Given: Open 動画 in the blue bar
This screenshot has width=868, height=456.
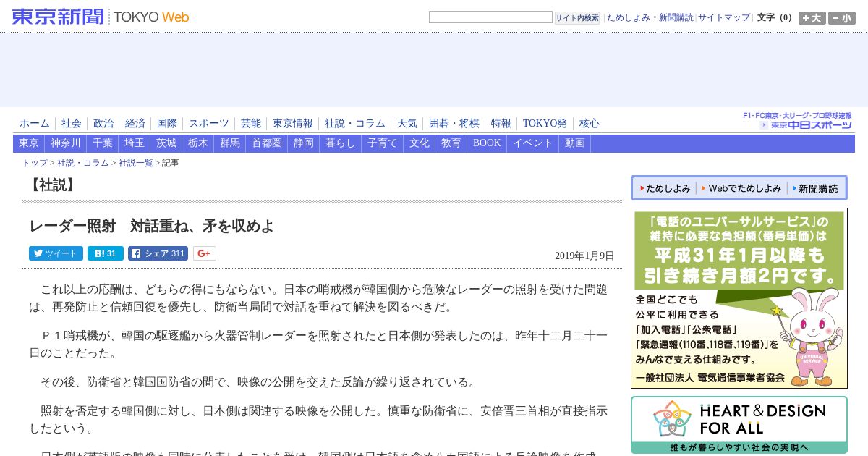Looking at the screenshot, I should [x=575, y=143].
